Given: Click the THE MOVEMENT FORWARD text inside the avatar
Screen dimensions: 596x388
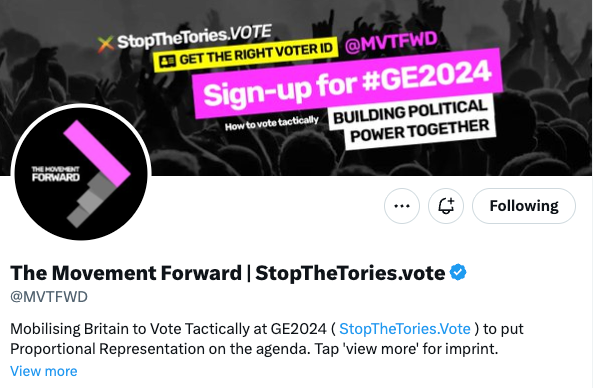Looking at the screenshot, I should [56, 174].
